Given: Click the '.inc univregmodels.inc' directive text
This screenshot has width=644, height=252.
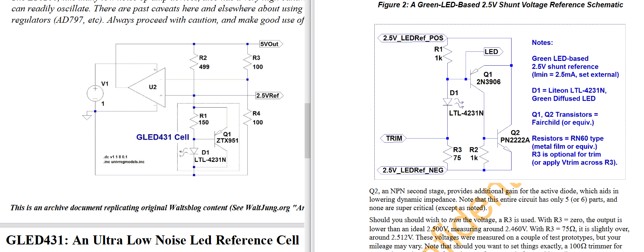Looking at the screenshot, I should tap(124, 162).
